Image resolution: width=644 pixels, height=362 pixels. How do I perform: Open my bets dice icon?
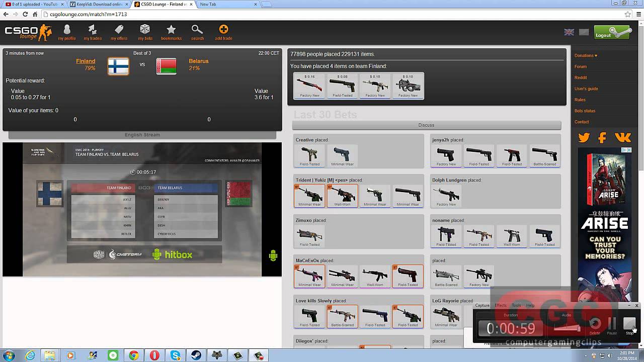click(145, 33)
